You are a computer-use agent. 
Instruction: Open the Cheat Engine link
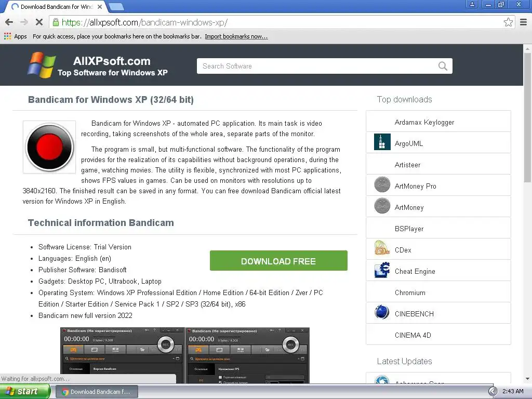(x=415, y=271)
